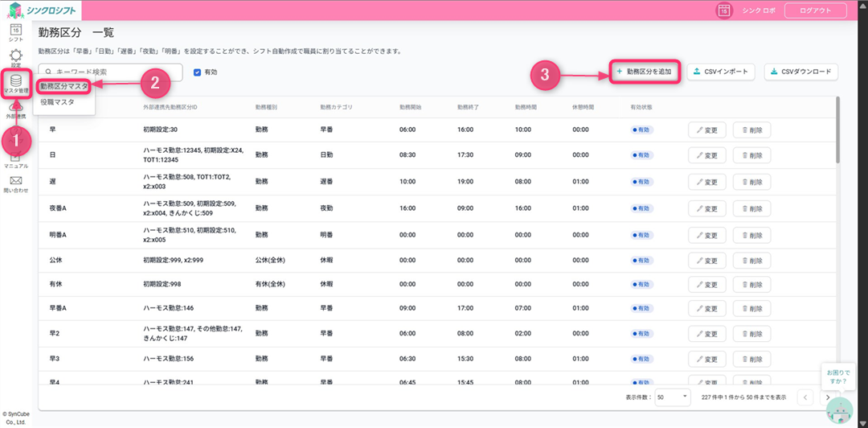Click the 休憩時間 column header
Image resolution: width=868 pixels, height=428 pixels.
point(583,106)
